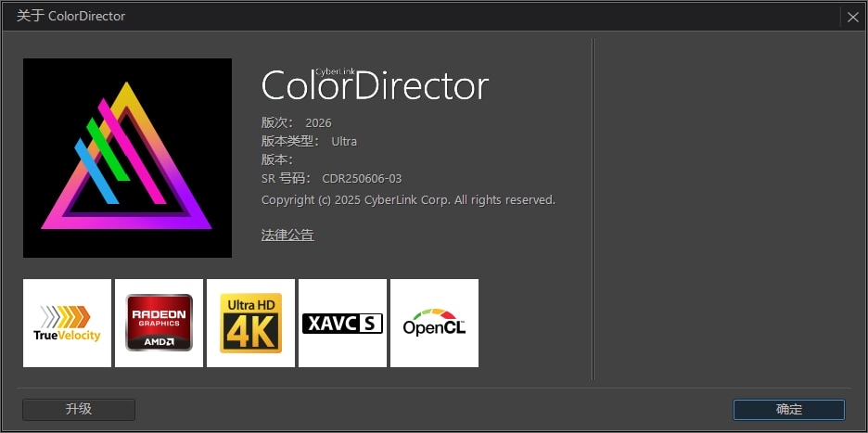Screen dimensions: 868x433
Task: Click the Ultra HD 4K badge
Action: pyautogui.click(x=250, y=323)
